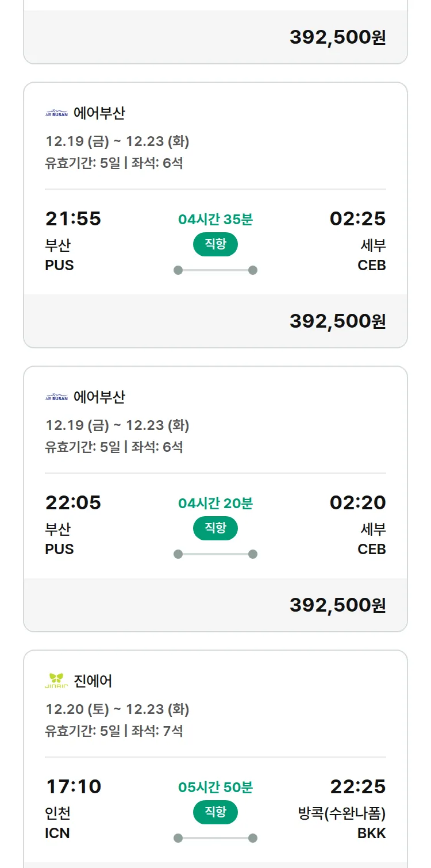Select the 392,500원 price of the 22:05 flight
The width and height of the screenshot is (431, 868).
click(337, 605)
